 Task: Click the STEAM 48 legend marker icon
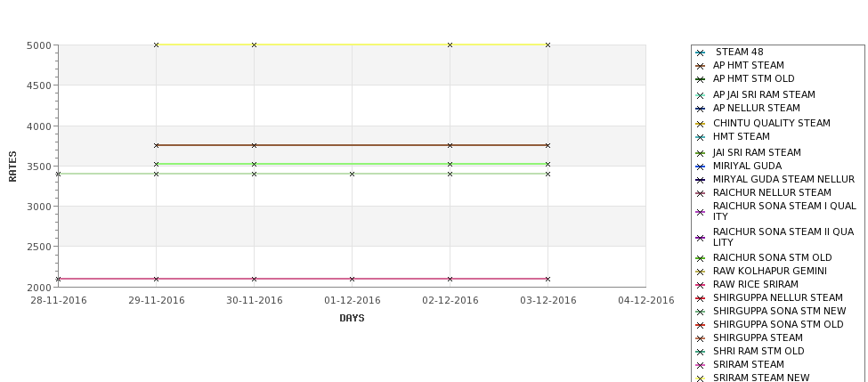pos(700,53)
